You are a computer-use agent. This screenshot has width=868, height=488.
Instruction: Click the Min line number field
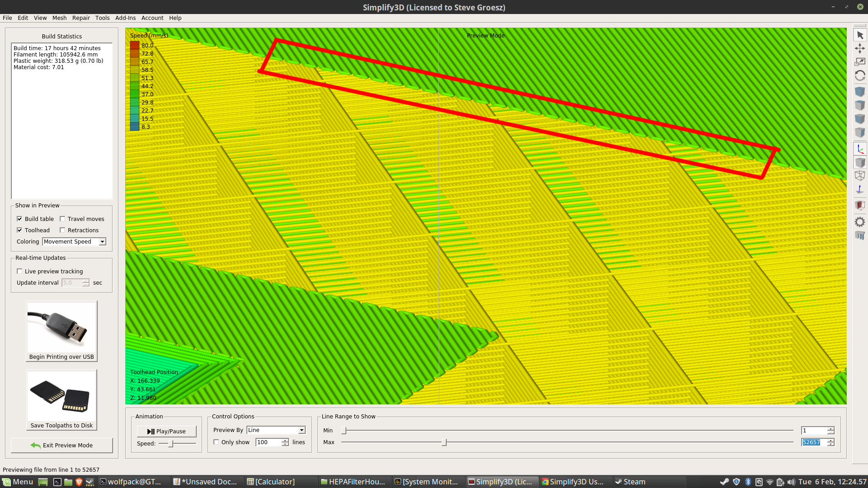[x=815, y=431]
